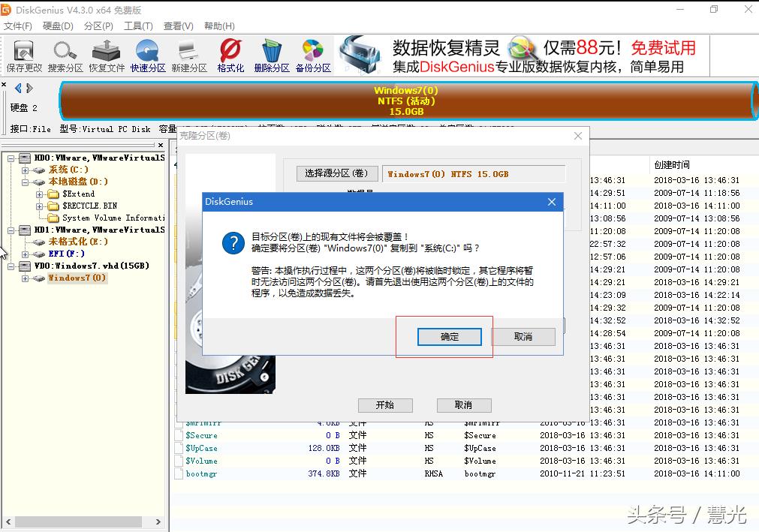Open the 备份分区 partition backup tool
Image resolution: width=759 pixels, height=532 pixels.
[313, 55]
